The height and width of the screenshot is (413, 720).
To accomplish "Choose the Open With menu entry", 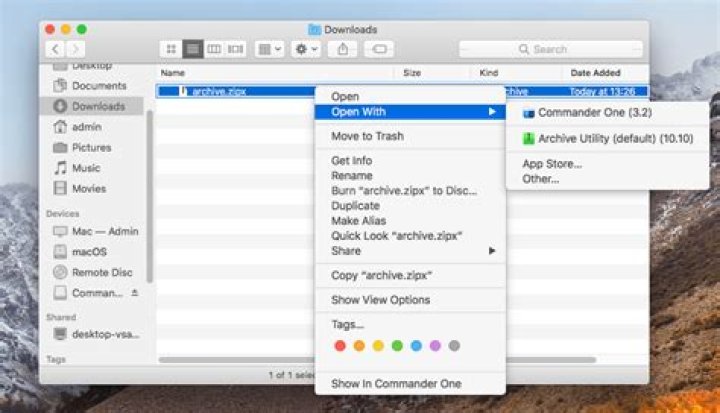I will coord(410,112).
